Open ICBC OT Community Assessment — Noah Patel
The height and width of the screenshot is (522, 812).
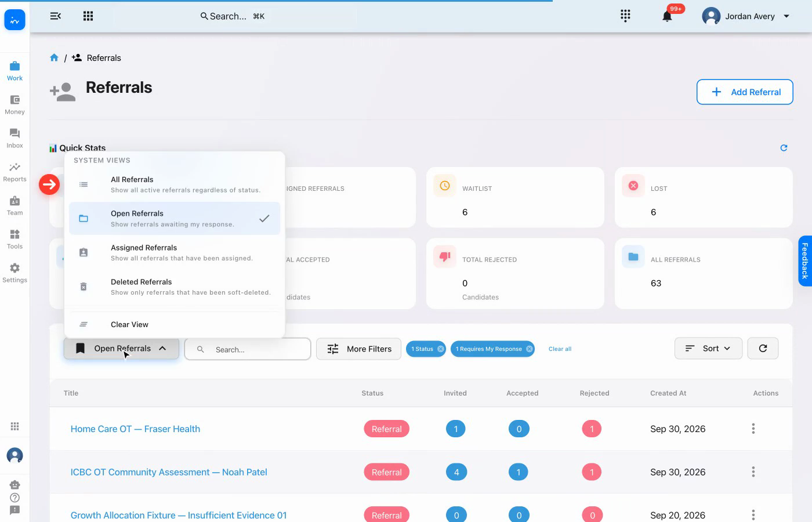169,472
